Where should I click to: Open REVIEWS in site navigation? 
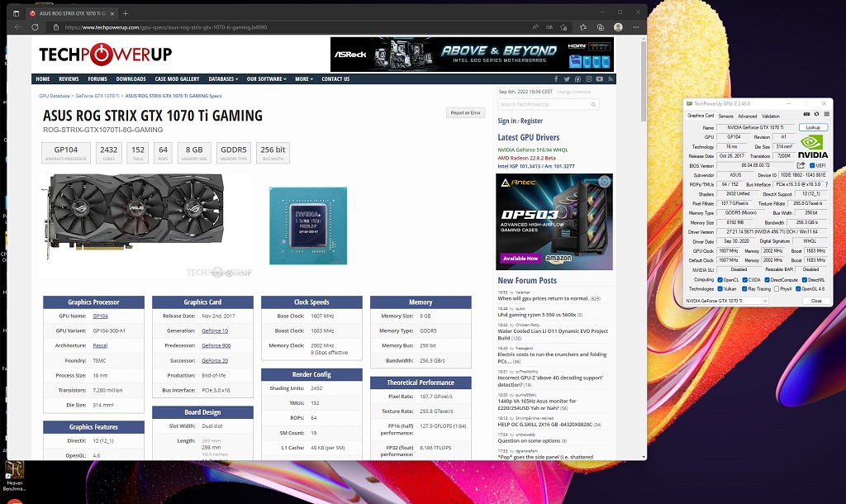tap(69, 78)
